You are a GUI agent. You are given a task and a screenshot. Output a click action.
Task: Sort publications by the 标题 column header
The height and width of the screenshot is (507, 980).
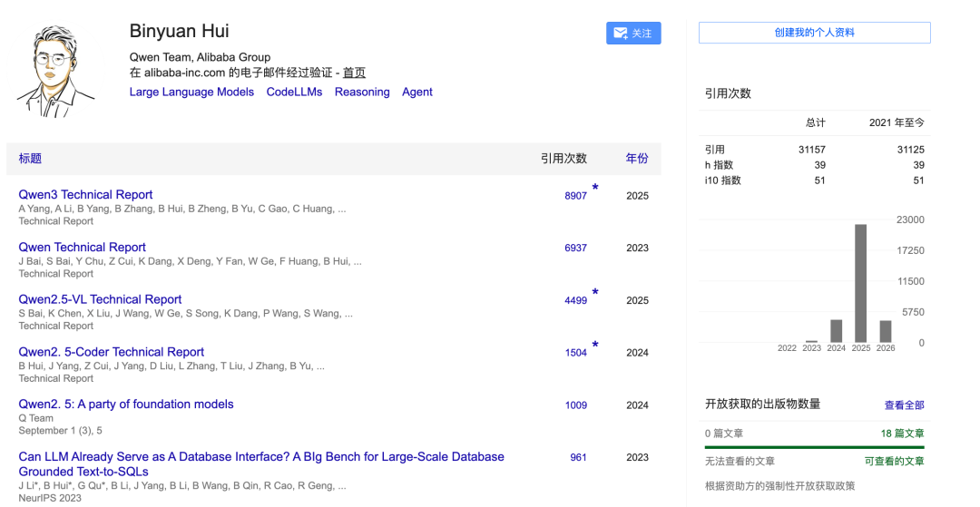click(x=30, y=159)
